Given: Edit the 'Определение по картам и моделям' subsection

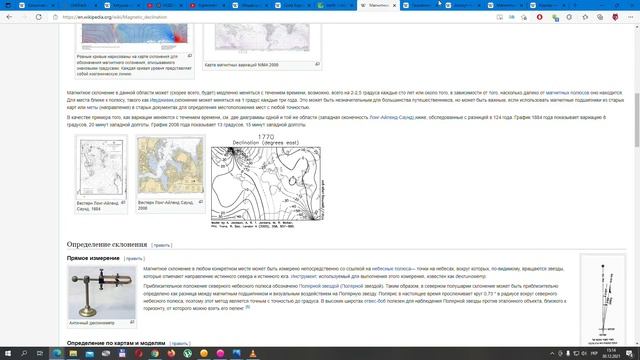Looking at the screenshot, I should click(180, 344).
